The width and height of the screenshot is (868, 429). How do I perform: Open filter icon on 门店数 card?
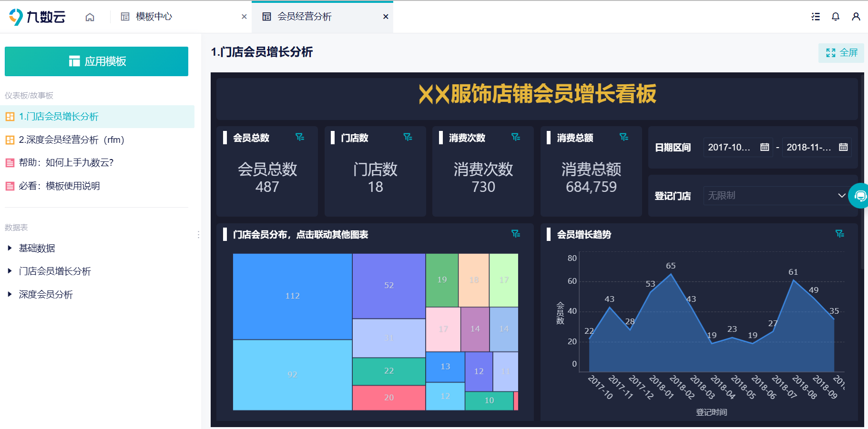click(x=408, y=138)
